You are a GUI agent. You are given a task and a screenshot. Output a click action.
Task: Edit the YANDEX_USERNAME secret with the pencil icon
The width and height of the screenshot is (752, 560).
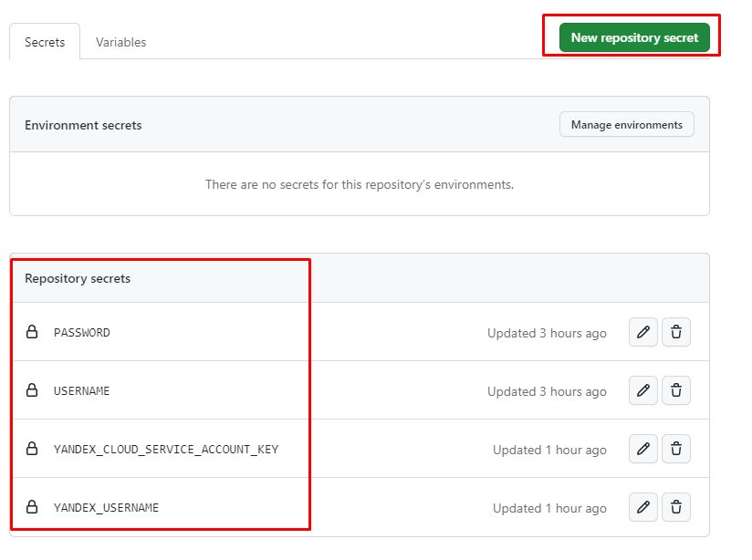[x=643, y=507]
